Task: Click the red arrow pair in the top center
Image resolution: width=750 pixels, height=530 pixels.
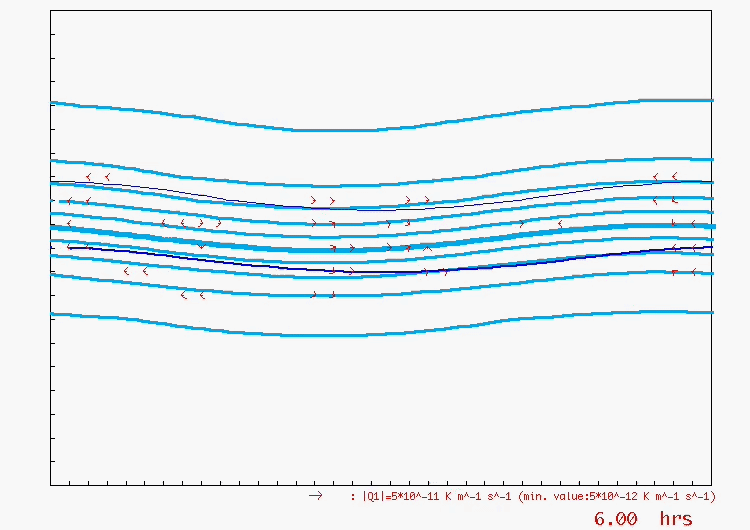Action: tap(322, 200)
